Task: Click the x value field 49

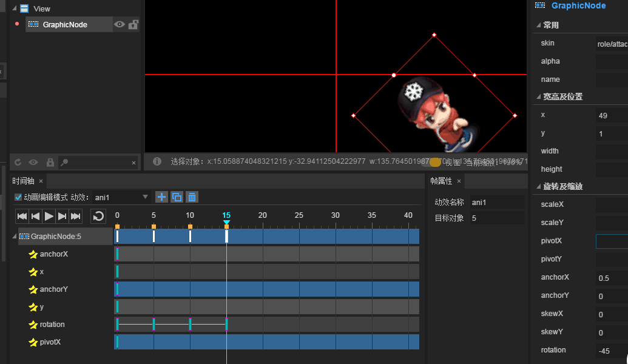Action: tap(612, 116)
